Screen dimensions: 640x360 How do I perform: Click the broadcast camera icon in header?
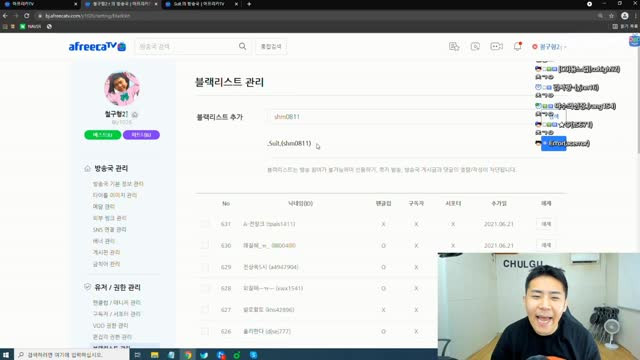coord(496,47)
